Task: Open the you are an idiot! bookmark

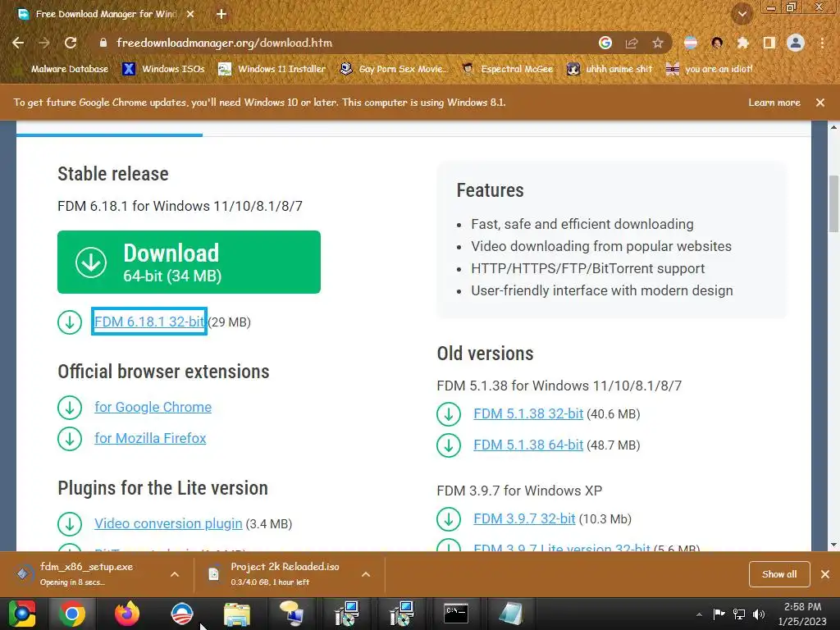Action: point(709,69)
